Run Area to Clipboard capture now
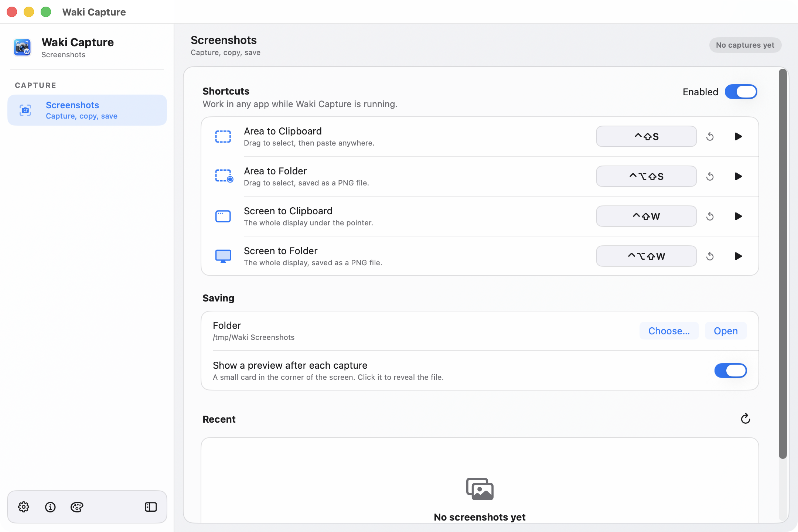The image size is (798, 532). click(738, 136)
